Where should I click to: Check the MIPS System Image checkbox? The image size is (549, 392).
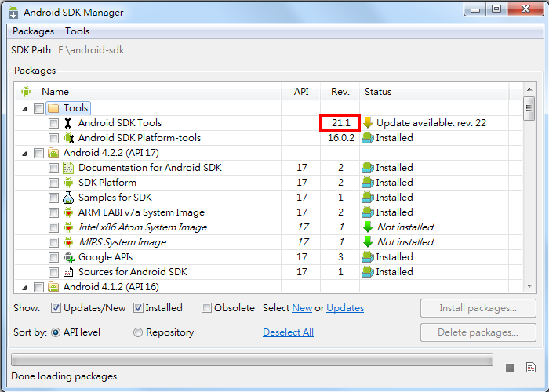(53, 242)
